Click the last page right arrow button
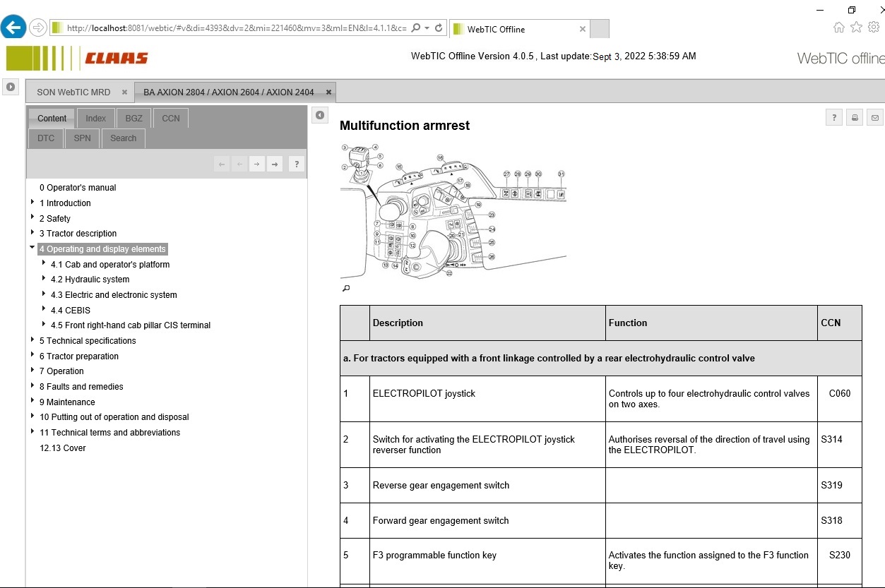Screen dimensions: 885x588 pos(275,164)
